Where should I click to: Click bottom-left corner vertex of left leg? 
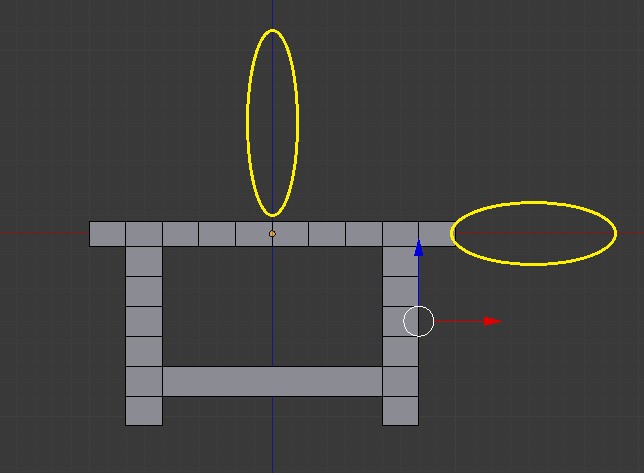[x=126, y=425]
